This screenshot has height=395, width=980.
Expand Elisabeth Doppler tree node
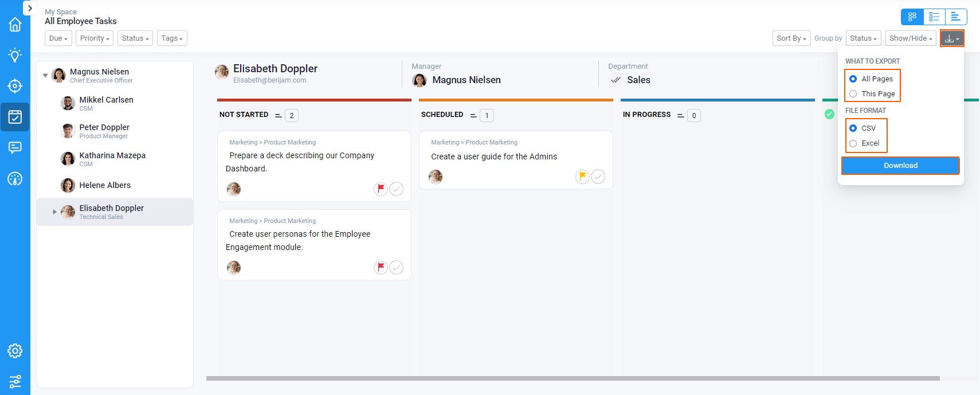[x=55, y=212]
